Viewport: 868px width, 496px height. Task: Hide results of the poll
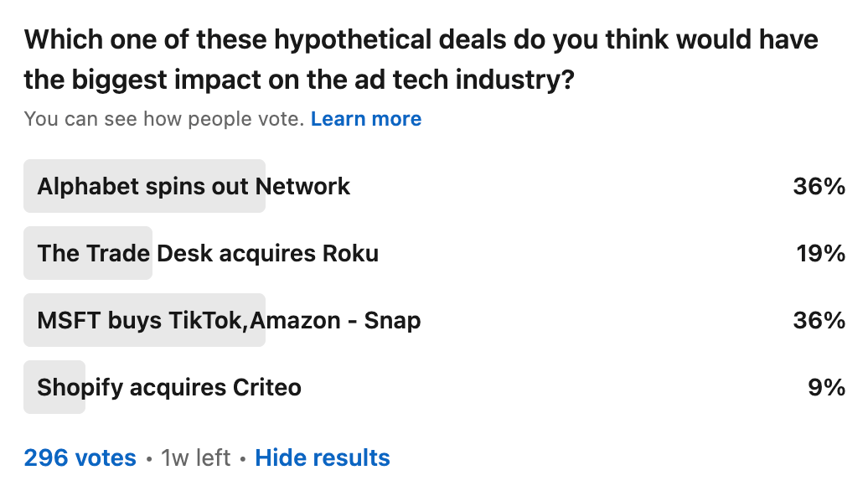click(323, 457)
